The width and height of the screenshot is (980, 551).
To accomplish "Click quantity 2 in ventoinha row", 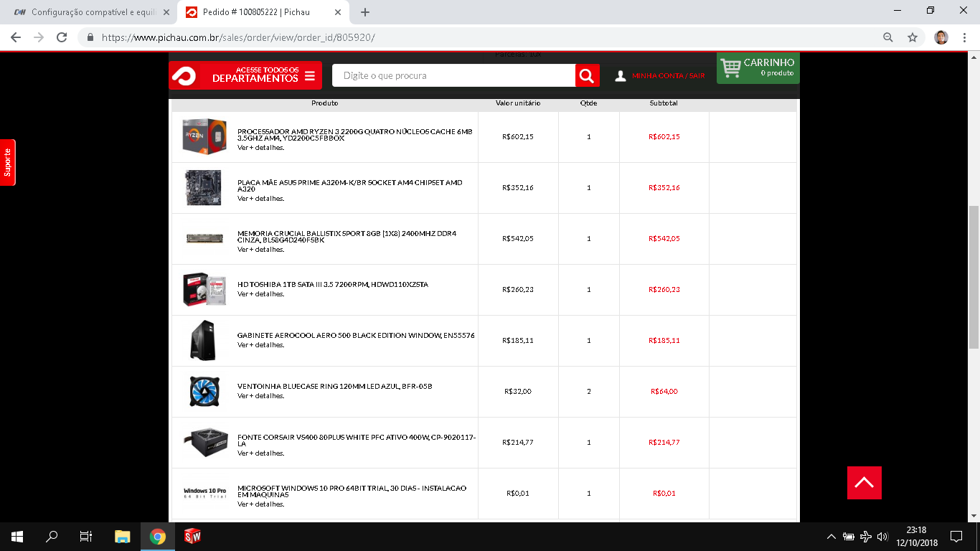I will pos(589,392).
